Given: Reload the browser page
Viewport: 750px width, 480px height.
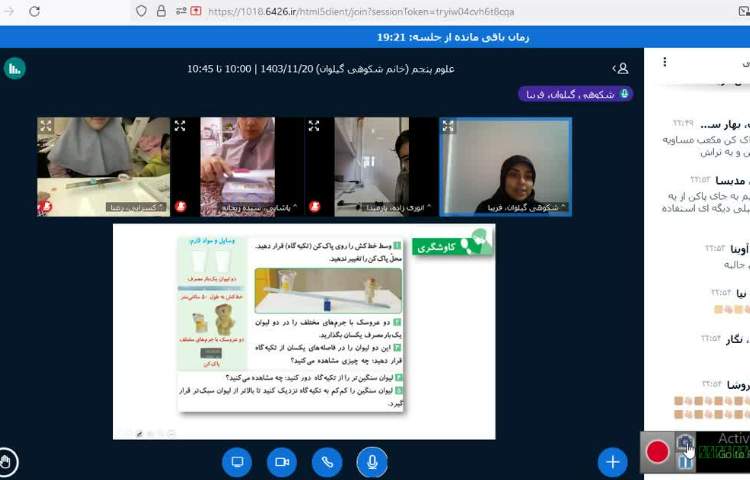Looking at the screenshot, I should (34, 11).
